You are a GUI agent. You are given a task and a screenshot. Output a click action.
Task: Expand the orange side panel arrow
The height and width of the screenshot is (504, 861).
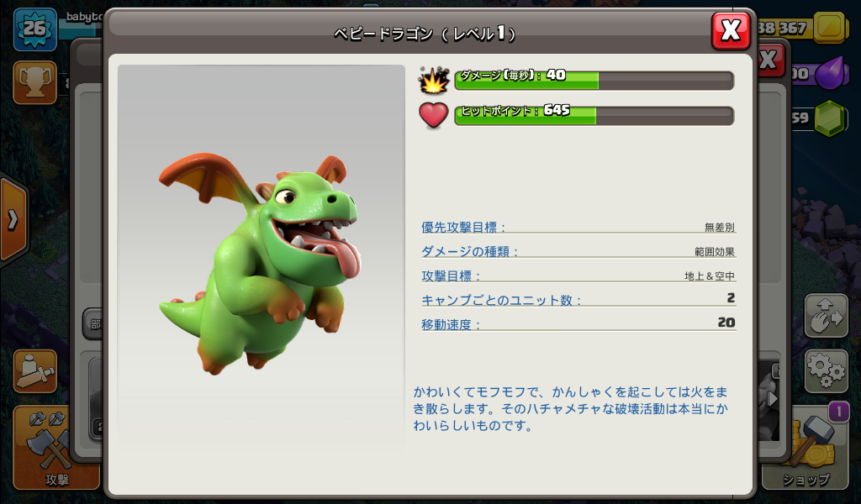(13, 220)
